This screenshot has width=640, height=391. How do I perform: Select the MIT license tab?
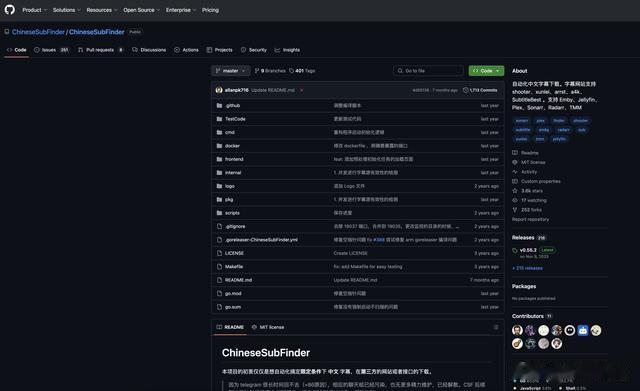(x=268, y=327)
